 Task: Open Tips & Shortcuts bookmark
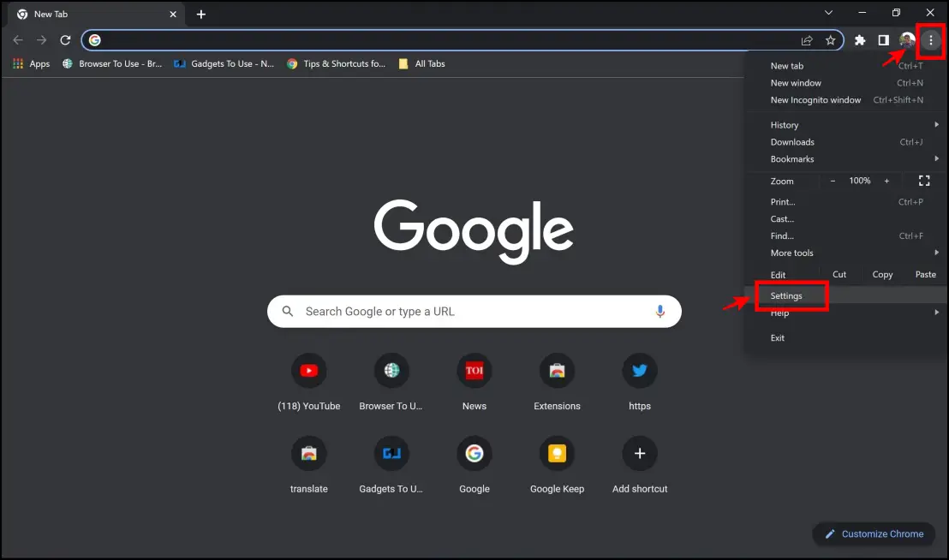pyautogui.click(x=337, y=63)
